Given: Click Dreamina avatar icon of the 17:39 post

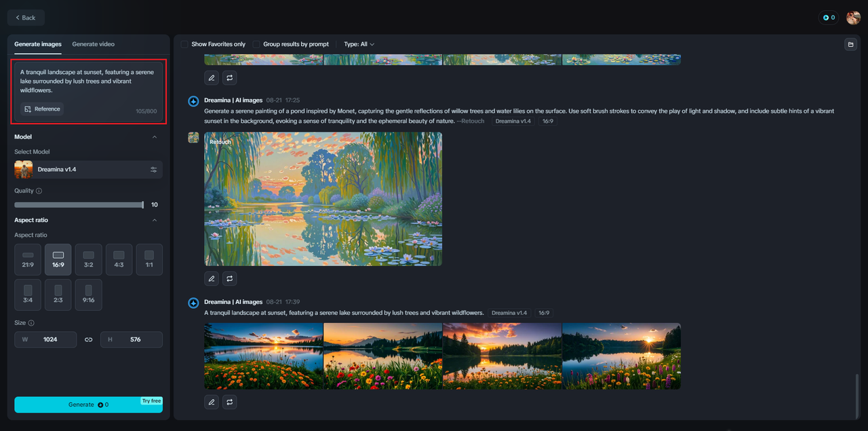Looking at the screenshot, I should coord(193,302).
